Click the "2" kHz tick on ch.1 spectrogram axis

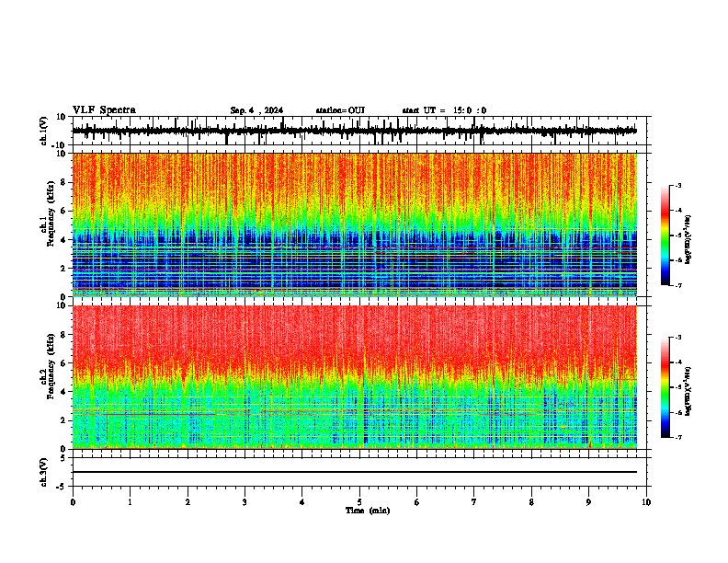64,269
